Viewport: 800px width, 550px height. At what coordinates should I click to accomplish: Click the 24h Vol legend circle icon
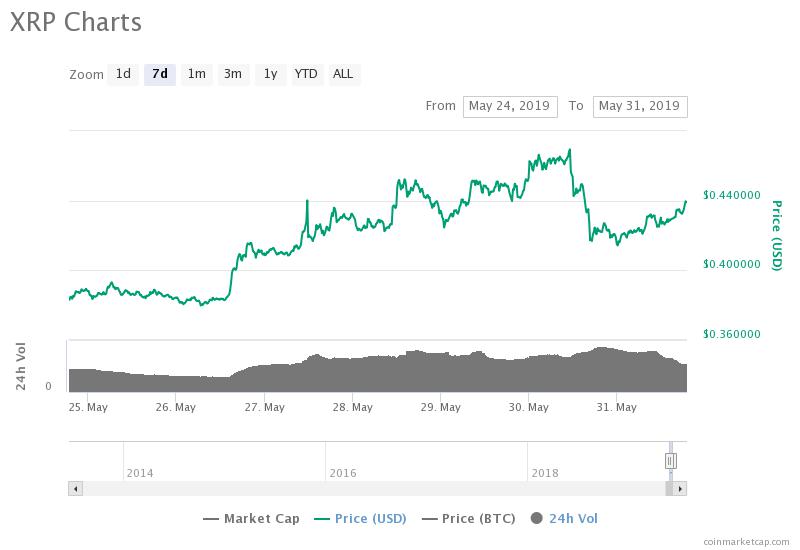click(x=536, y=518)
